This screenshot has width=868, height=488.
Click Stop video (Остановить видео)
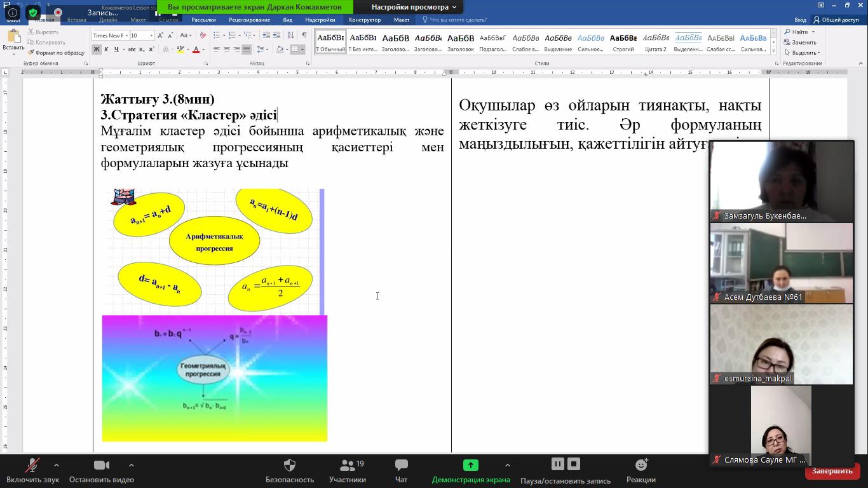click(102, 471)
